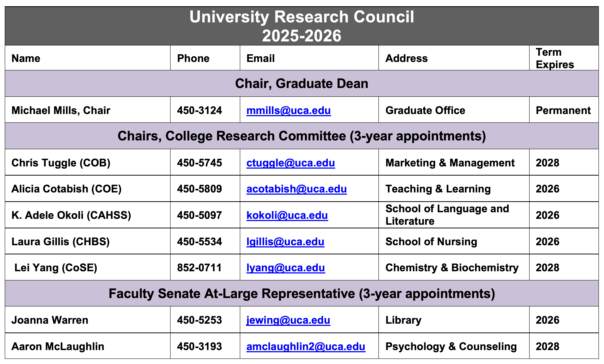Open the amclaughlin2@uca.edu email link
Viewport: 604px width, 364px height.
point(306,347)
